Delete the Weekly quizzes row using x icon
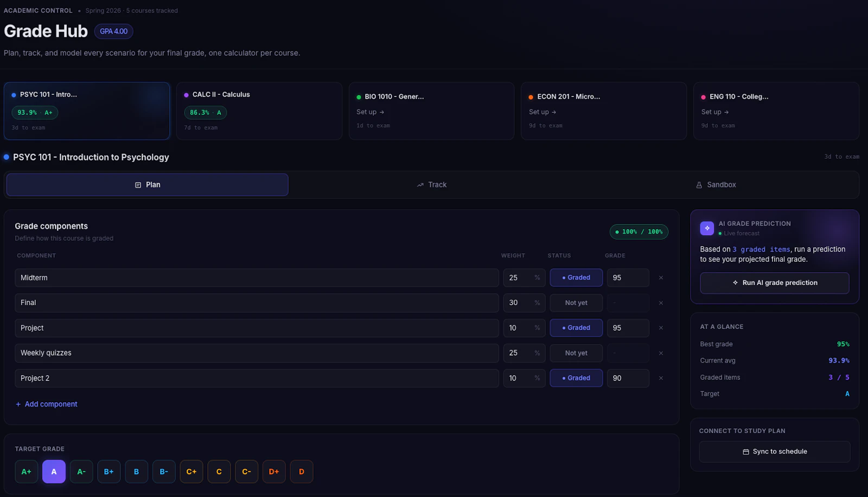This screenshot has width=868, height=497. 661,353
